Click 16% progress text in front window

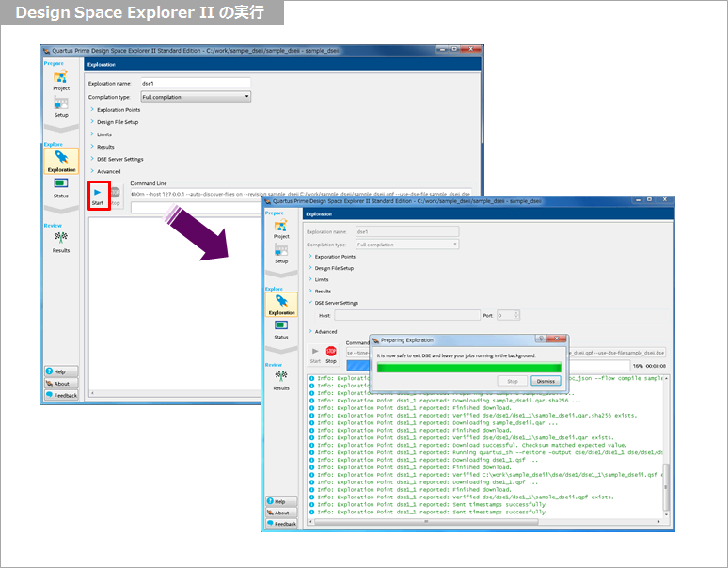click(x=638, y=366)
